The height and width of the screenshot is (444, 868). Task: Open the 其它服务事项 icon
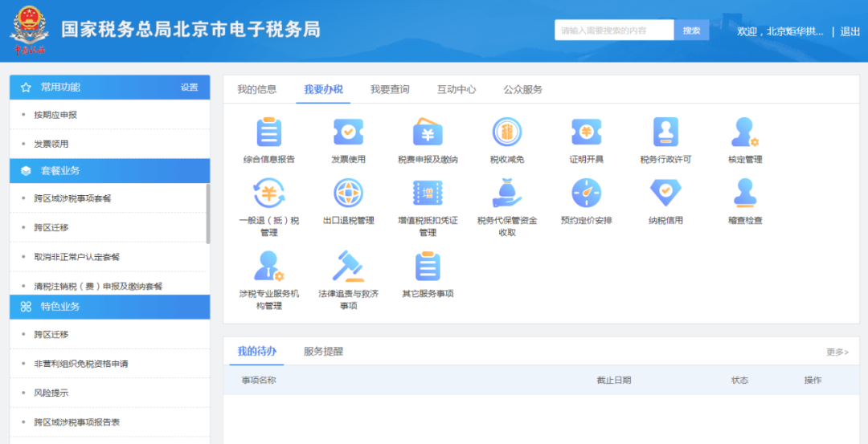(428, 267)
